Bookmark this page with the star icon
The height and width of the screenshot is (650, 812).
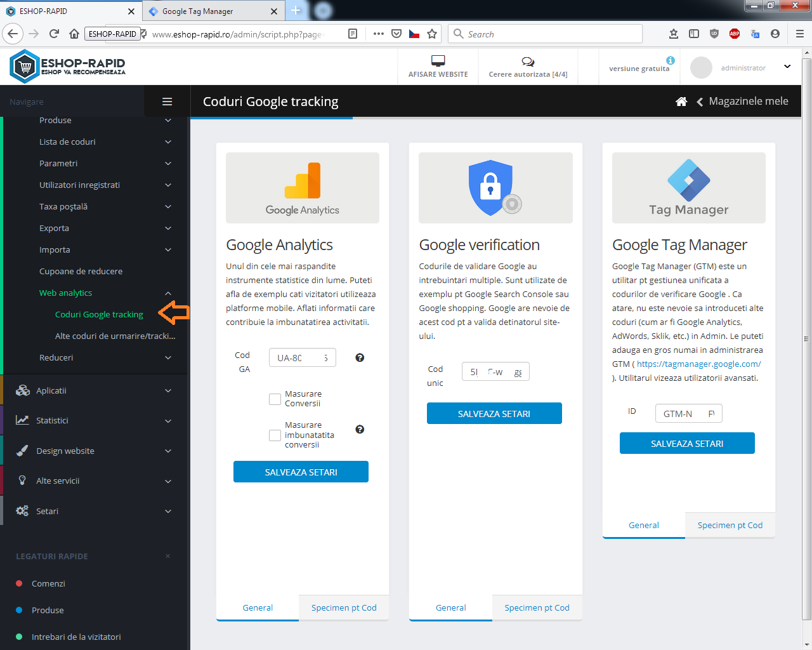coord(432,34)
